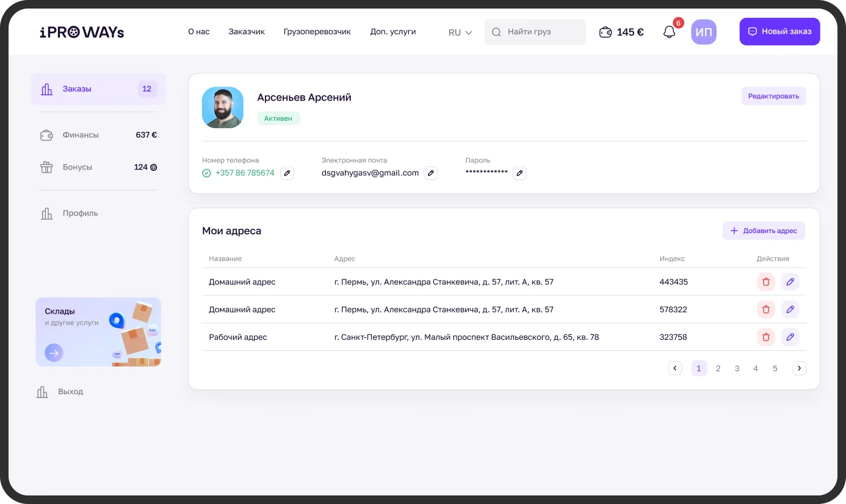Open the RU language dropdown
Viewport: 846px width, 504px height.
460,32
